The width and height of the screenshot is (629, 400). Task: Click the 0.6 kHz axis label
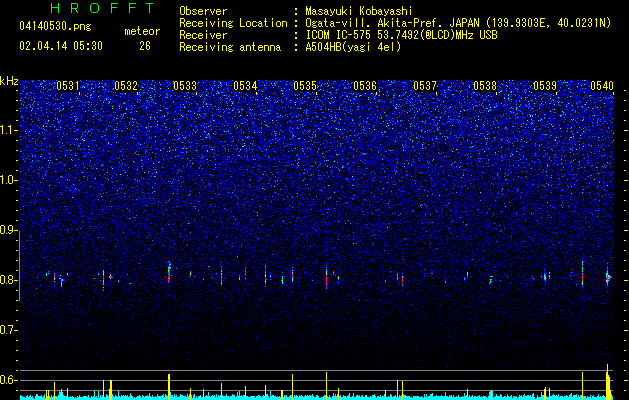point(8,380)
